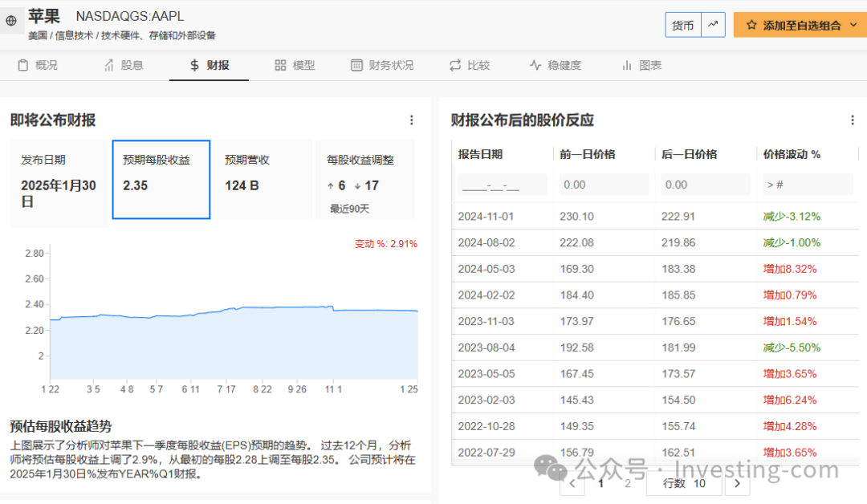The image size is (867, 504).
Task: Click the 2024-05-03 report date cell
Action: click(486, 269)
